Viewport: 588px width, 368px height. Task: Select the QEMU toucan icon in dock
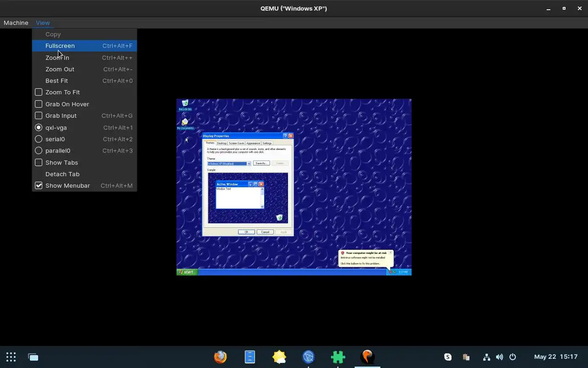pyautogui.click(x=367, y=356)
